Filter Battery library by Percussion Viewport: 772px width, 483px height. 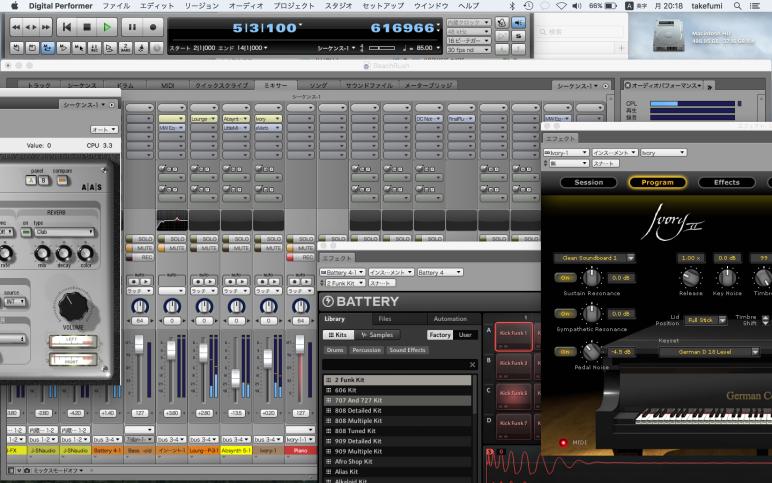366,350
